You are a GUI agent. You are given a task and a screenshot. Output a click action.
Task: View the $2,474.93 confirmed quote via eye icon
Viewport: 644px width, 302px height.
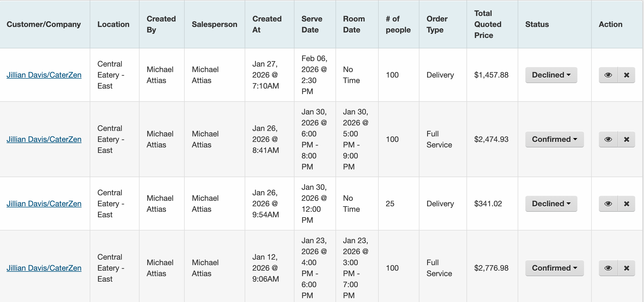[608, 139]
